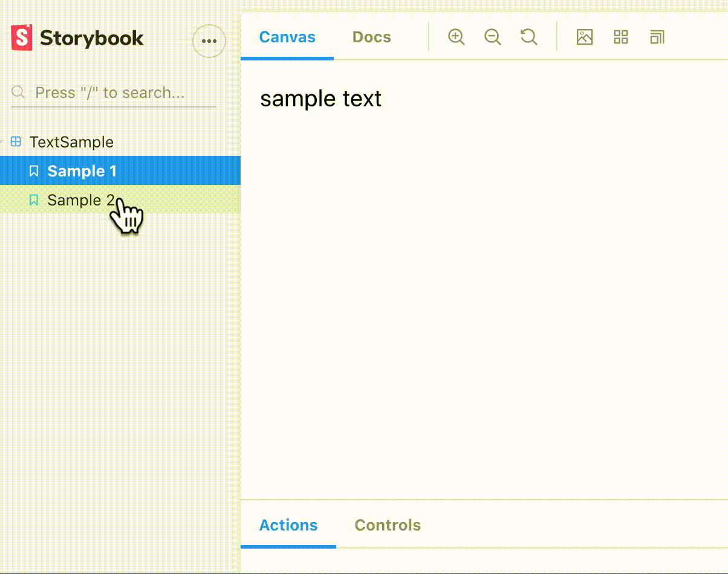Click the TextSample component grid icon

(16, 143)
